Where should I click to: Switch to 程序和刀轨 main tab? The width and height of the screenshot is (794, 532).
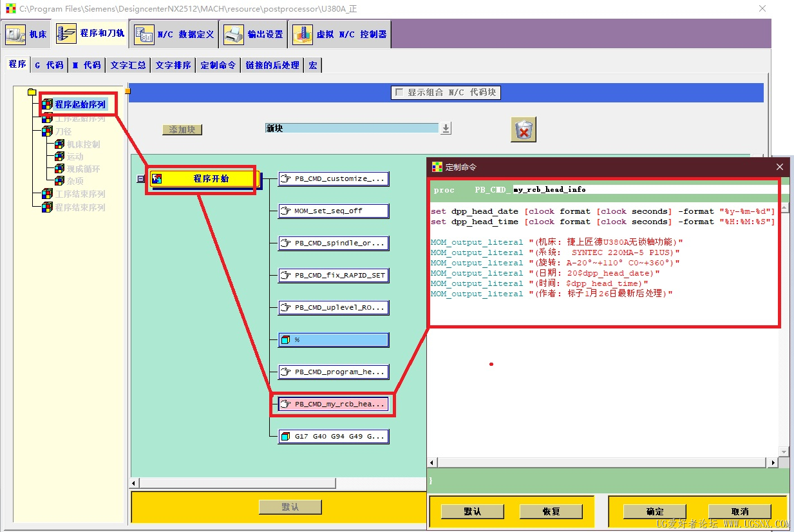point(90,33)
